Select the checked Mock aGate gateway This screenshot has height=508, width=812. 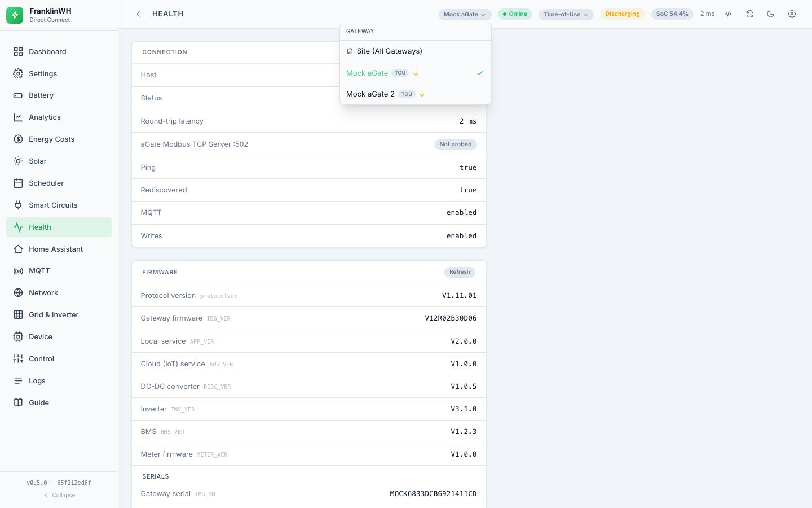(x=416, y=73)
